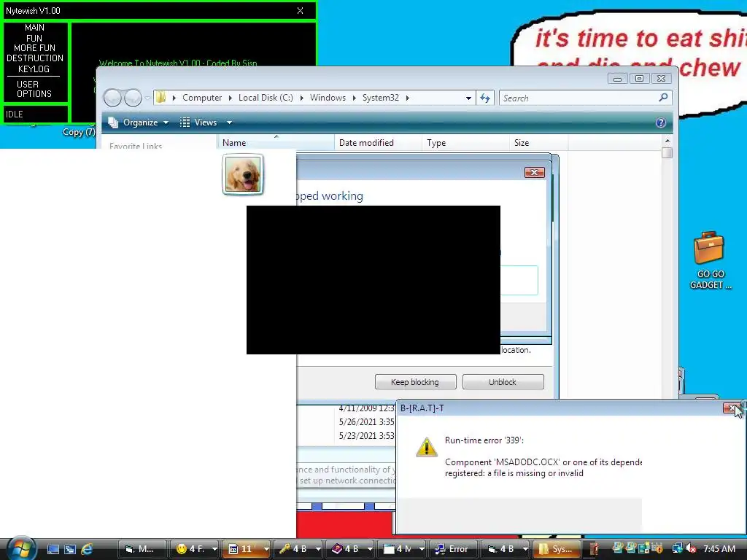This screenshot has width=747, height=560.
Task: Open the Windows Start orb
Action: coord(21,548)
